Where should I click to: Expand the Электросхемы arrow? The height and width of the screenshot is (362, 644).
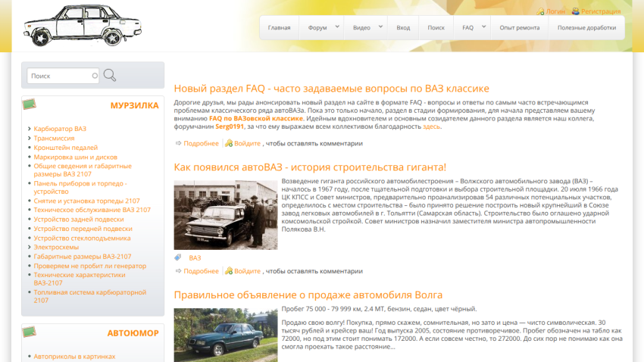coord(29,247)
